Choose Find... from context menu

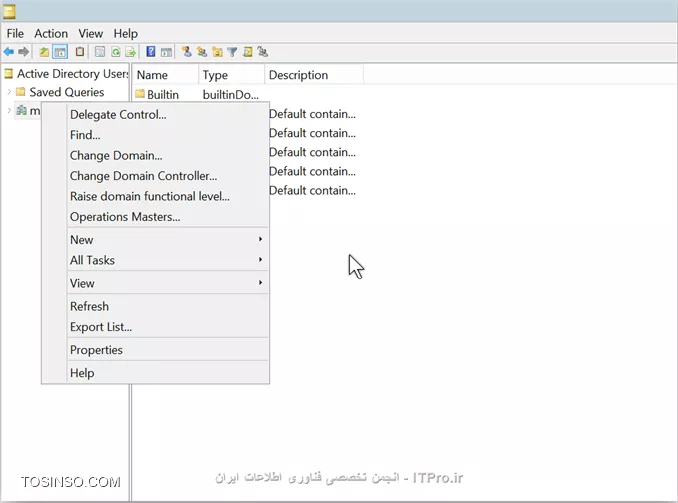coord(168,135)
